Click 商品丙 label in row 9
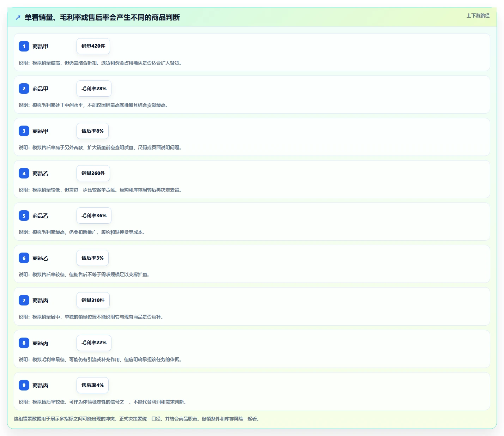Screen dimensions: 504x436 41,385
